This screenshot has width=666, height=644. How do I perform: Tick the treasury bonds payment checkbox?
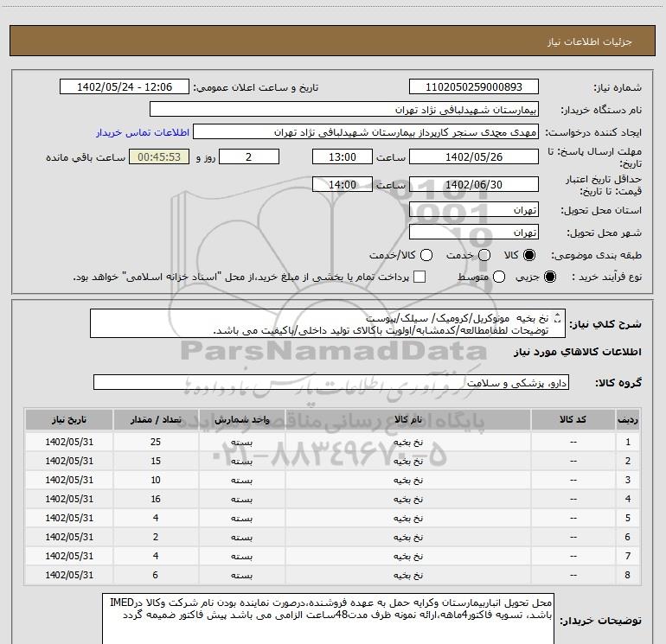tap(420, 277)
